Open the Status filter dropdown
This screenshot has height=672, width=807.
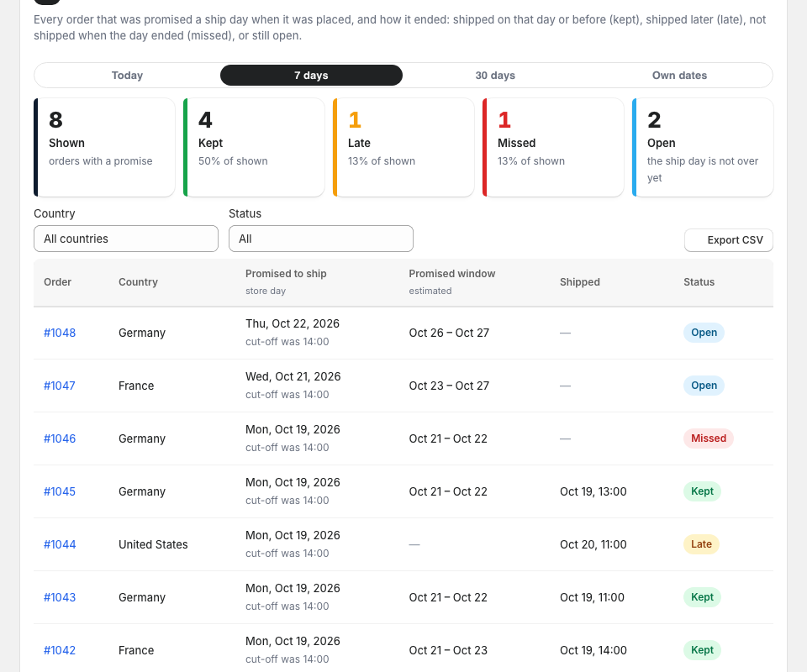tap(320, 239)
